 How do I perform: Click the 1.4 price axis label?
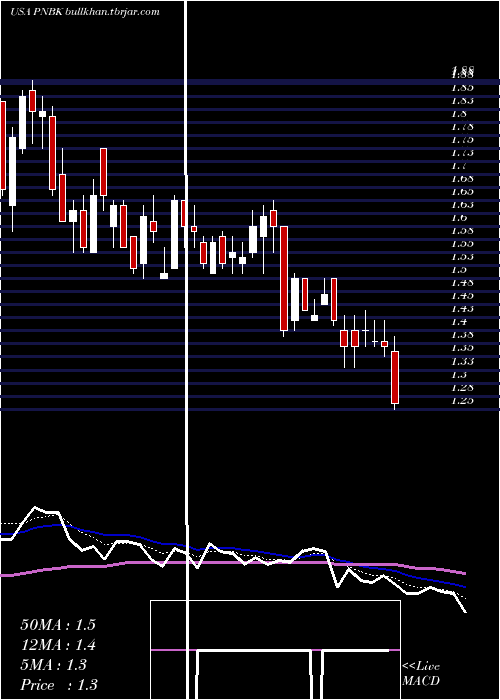click(x=459, y=322)
